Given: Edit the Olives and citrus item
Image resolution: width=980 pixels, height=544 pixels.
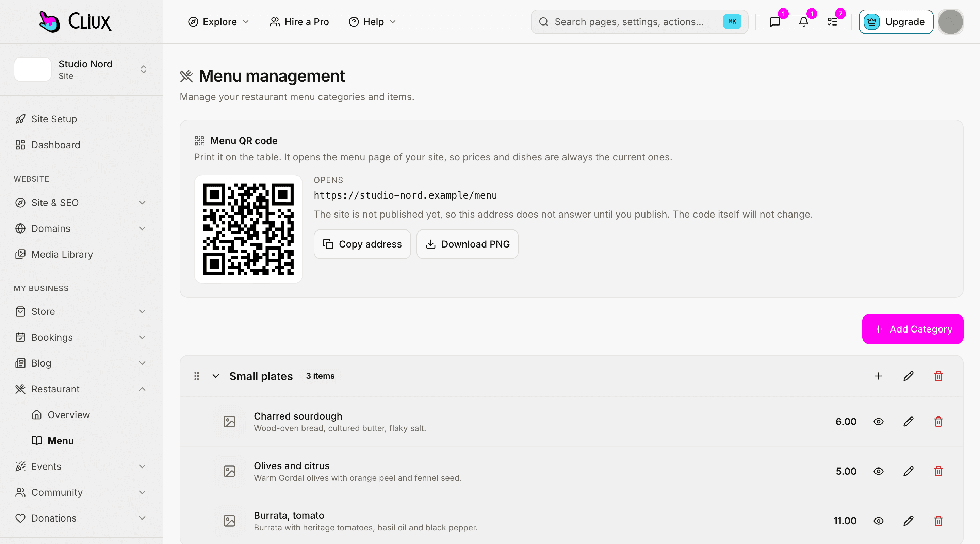Looking at the screenshot, I should (909, 471).
